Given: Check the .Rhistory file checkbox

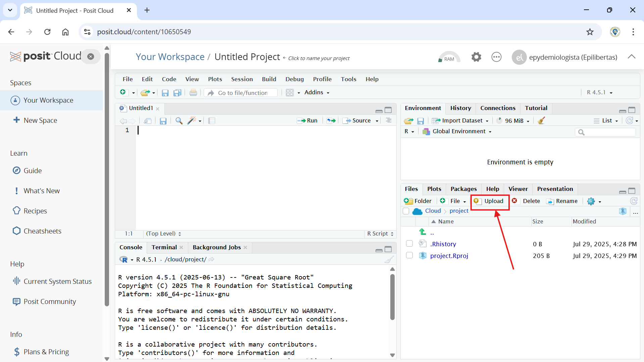Looking at the screenshot, I should (x=409, y=244).
